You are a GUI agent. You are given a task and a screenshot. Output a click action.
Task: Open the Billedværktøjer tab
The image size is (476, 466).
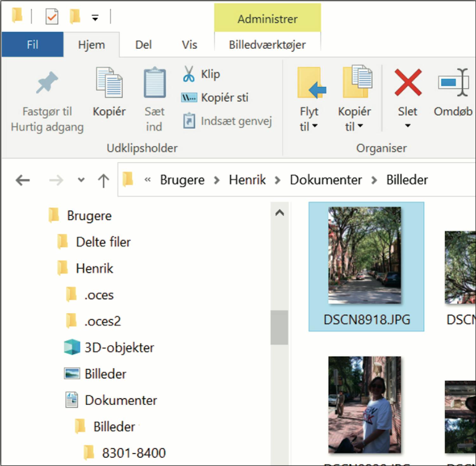[x=267, y=45]
